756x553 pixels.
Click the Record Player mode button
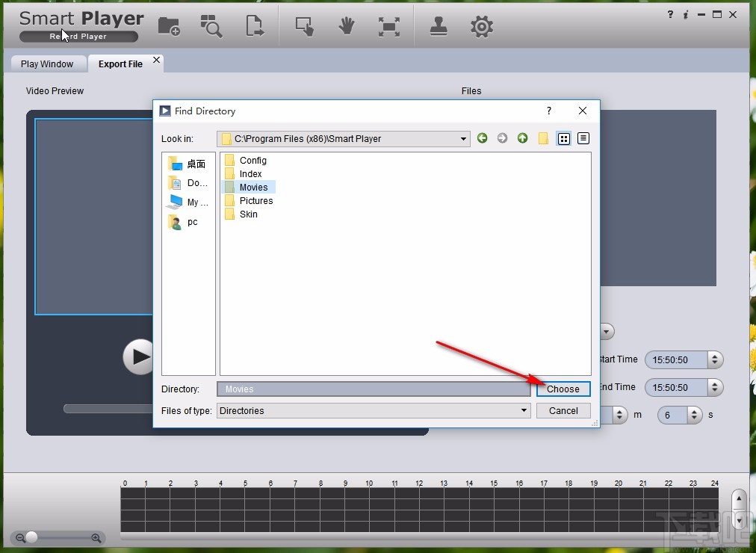[x=78, y=36]
